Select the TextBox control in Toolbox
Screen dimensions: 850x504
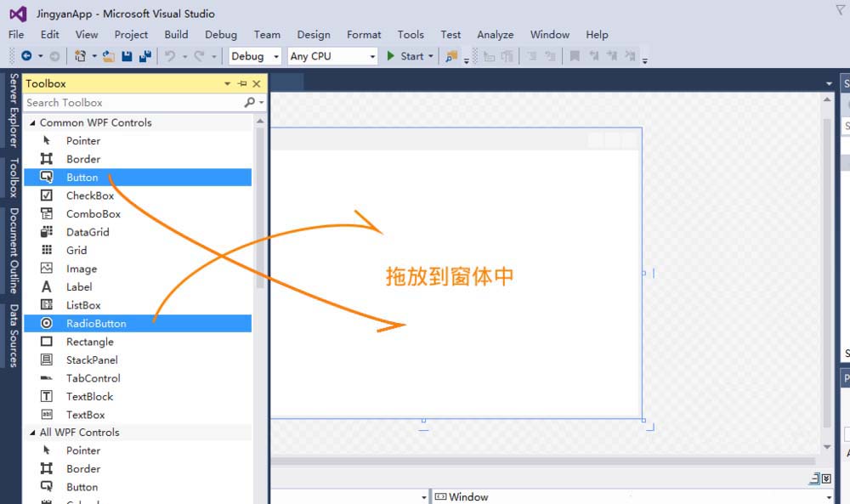(138, 415)
